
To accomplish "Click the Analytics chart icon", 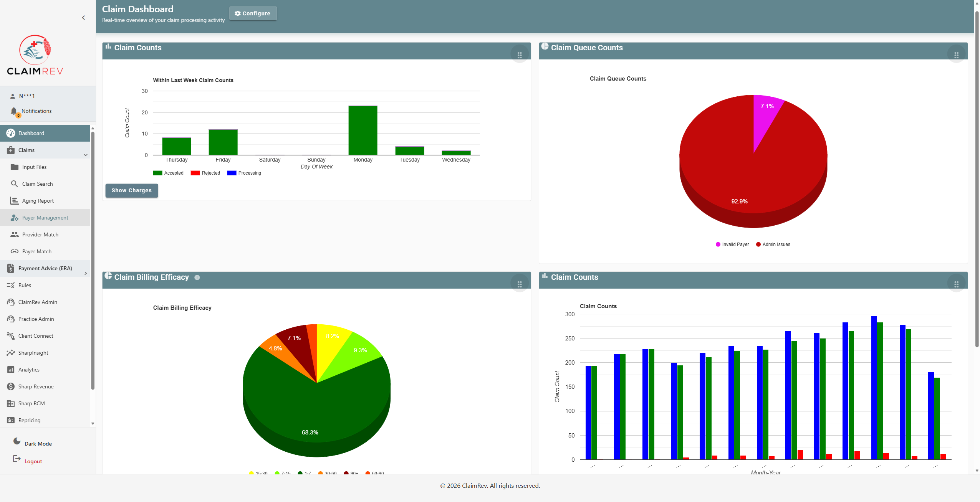I will click(x=11, y=370).
